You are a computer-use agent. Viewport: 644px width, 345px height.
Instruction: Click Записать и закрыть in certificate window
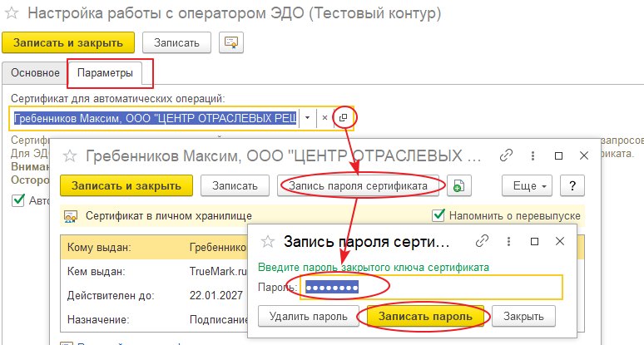tap(126, 186)
